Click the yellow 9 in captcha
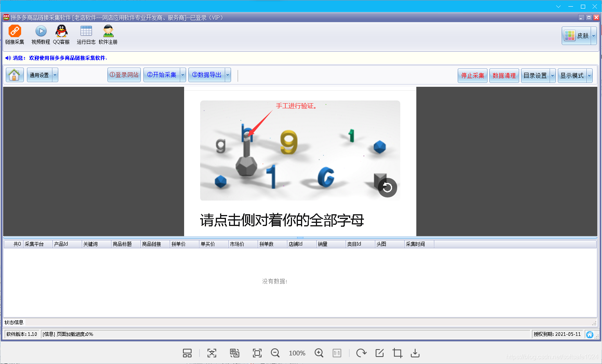Image resolution: width=602 pixels, height=364 pixels. 289,142
